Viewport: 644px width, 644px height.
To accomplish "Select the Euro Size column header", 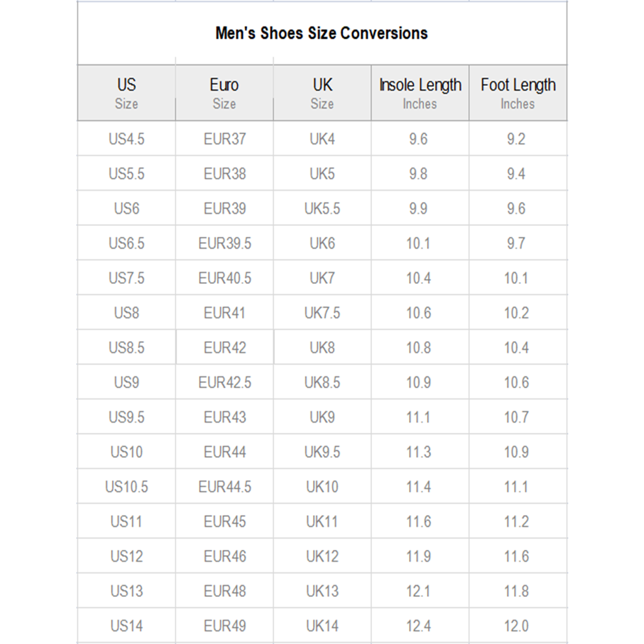I will coord(224,93).
